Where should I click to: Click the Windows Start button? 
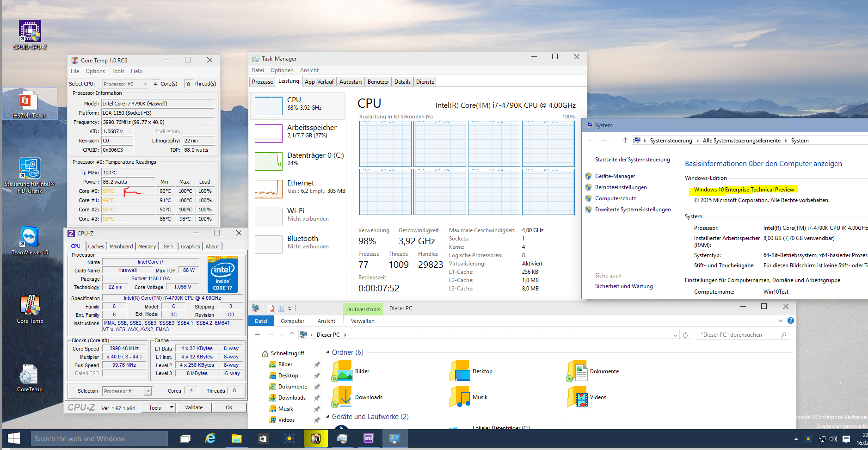(14, 438)
